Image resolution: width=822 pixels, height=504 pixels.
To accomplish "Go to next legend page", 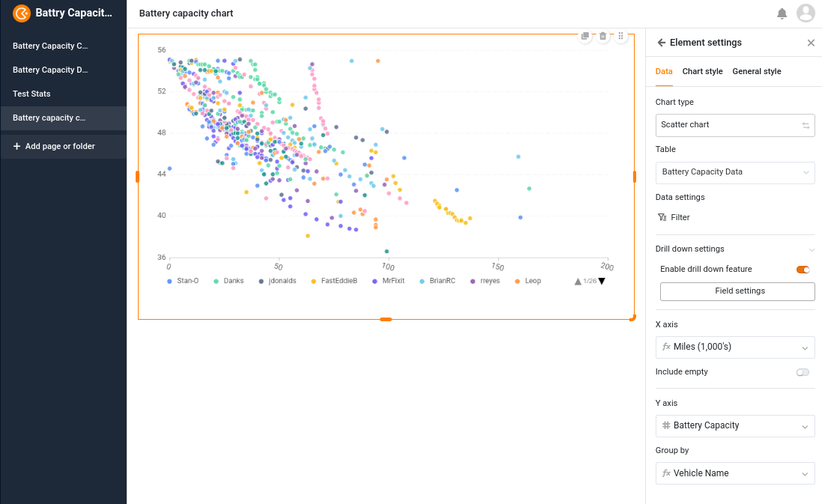I will point(602,282).
